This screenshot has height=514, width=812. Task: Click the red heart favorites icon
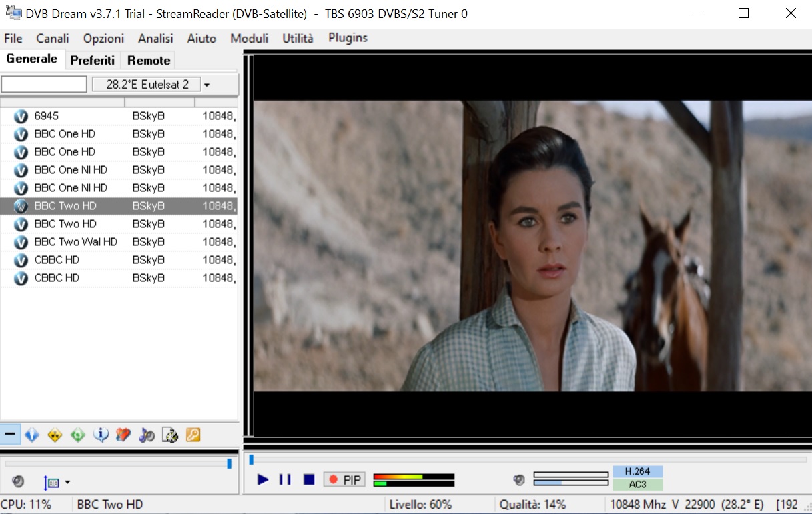pos(123,435)
